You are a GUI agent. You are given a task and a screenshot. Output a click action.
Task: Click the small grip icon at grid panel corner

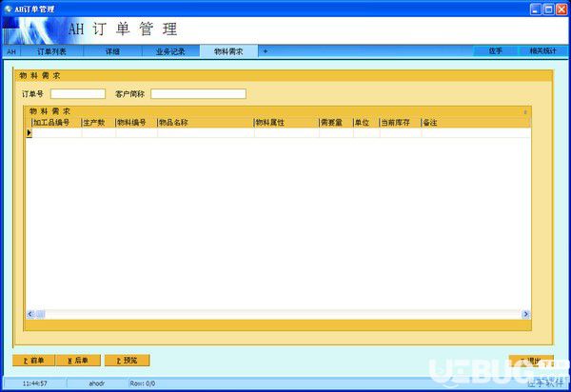click(x=525, y=112)
